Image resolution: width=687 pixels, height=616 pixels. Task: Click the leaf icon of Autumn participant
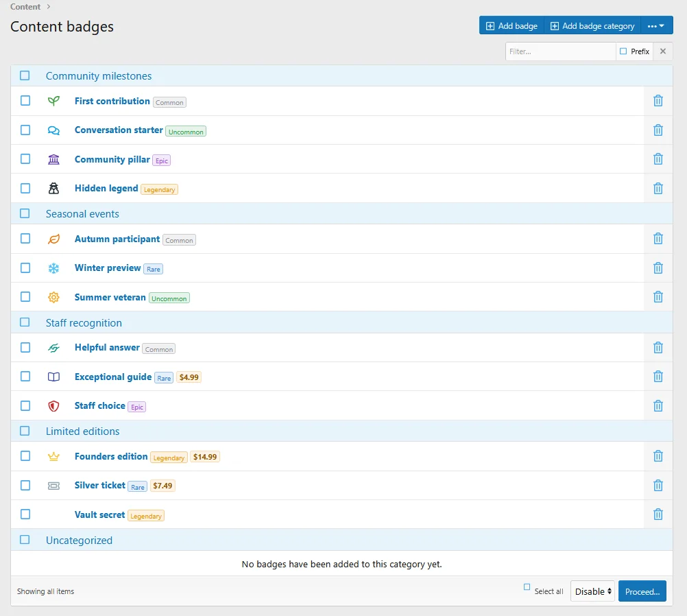click(x=53, y=239)
